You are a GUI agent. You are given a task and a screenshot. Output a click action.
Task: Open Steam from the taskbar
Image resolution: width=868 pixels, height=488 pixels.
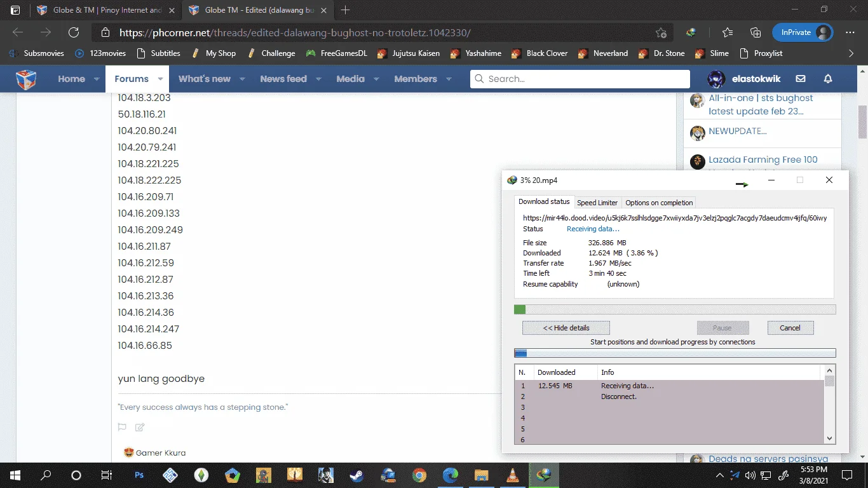pyautogui.click(x=356, y=475)
